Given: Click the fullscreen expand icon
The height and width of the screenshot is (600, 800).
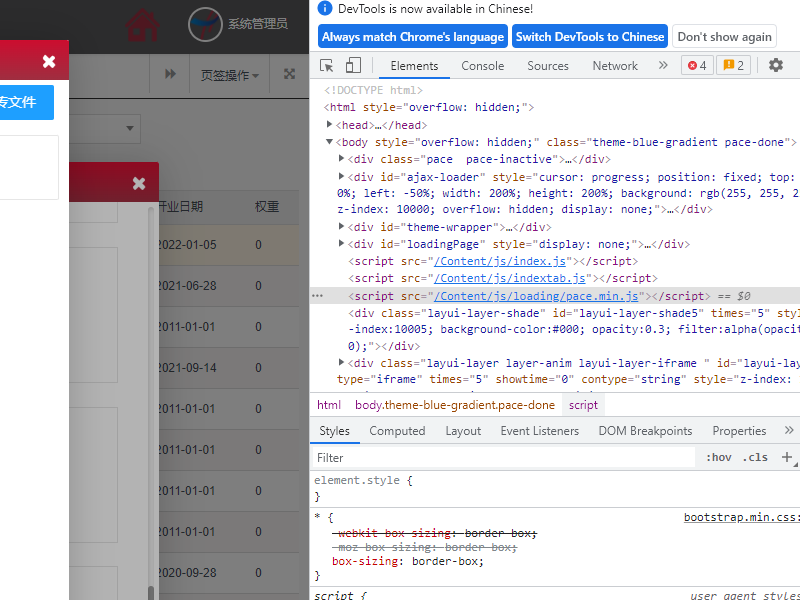Looking at the screenshot, I should (289, 74).
